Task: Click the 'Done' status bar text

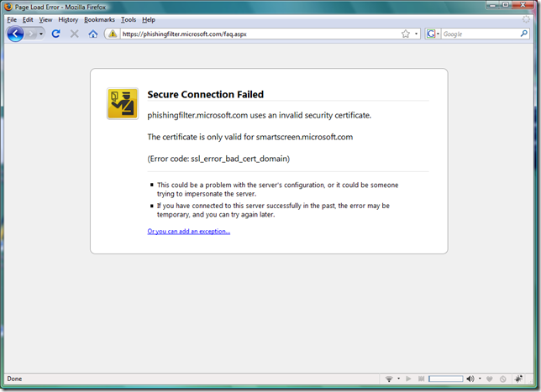Action: point(14,379)
